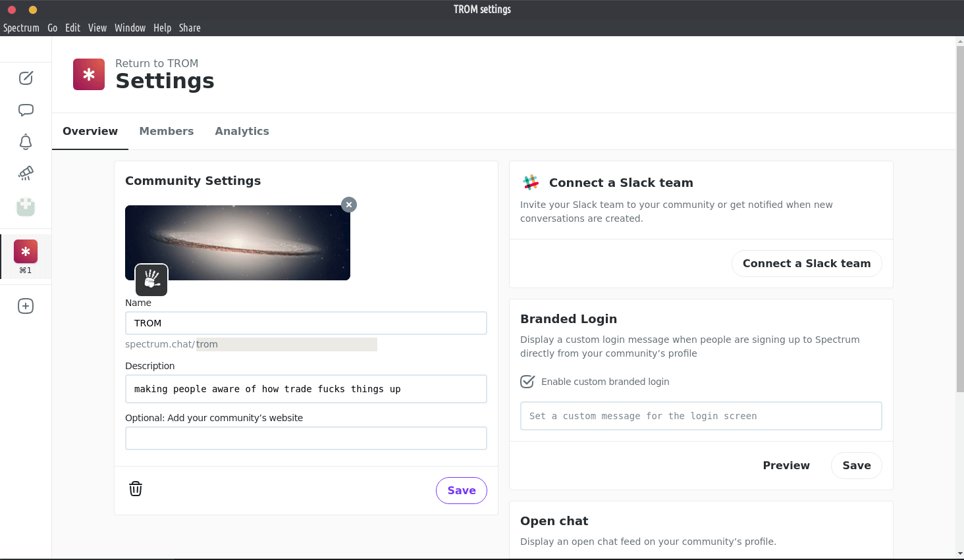Remove the galaxy cover photo
The height and width of the screenshot is (560, 964).
349,205
